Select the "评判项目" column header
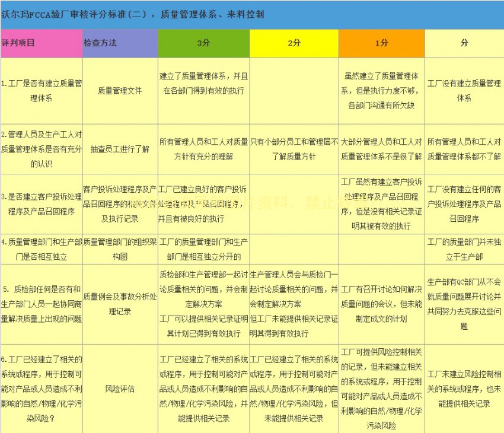Viewport: 504px width, 433px height. pyautogui.click(x=42, y=43)
